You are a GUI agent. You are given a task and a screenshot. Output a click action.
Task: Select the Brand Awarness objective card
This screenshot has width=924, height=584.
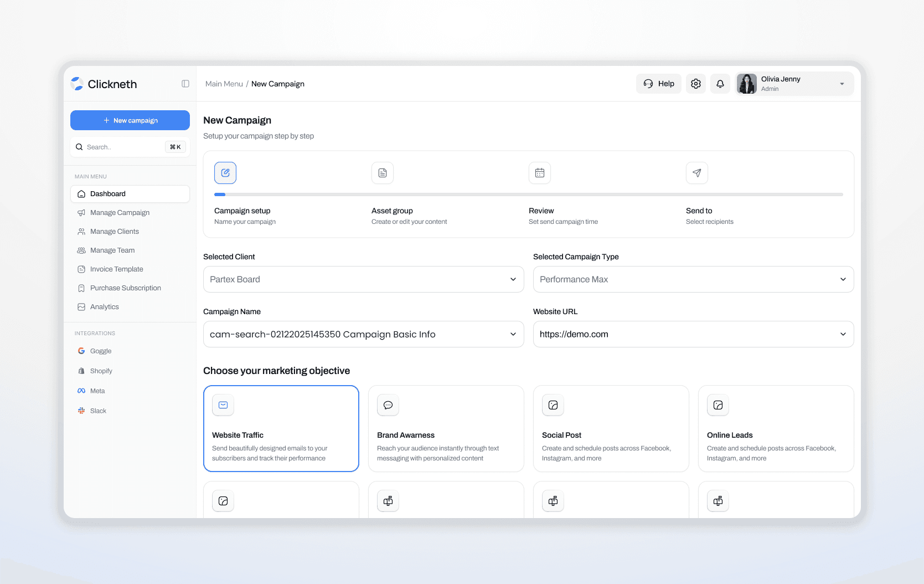point(446,428)
